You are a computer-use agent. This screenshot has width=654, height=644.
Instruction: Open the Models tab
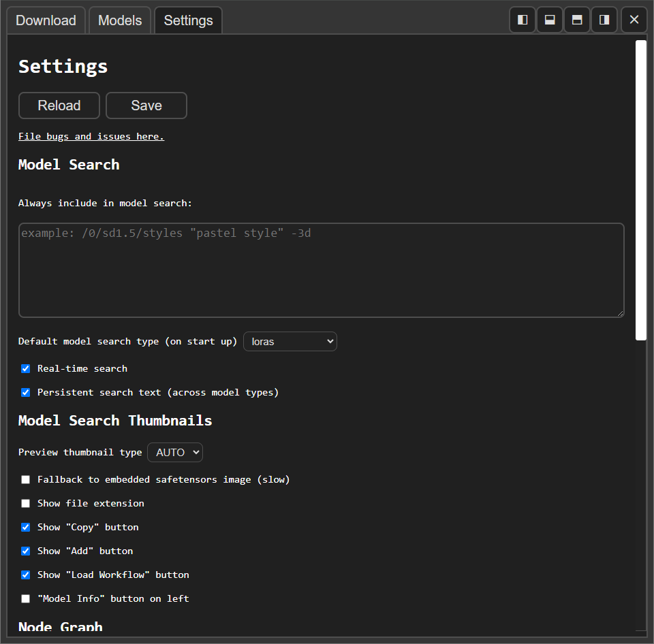click(119, 20)
